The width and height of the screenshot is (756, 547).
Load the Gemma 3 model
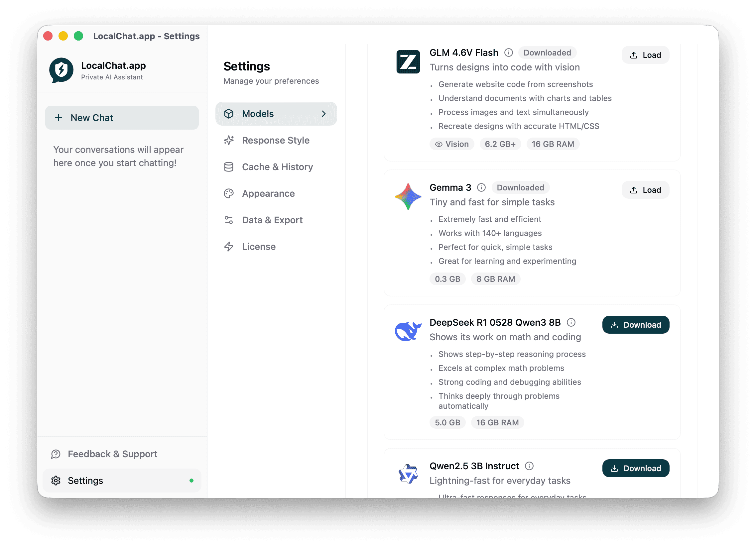pyautogui.click(x=645, y=190)
